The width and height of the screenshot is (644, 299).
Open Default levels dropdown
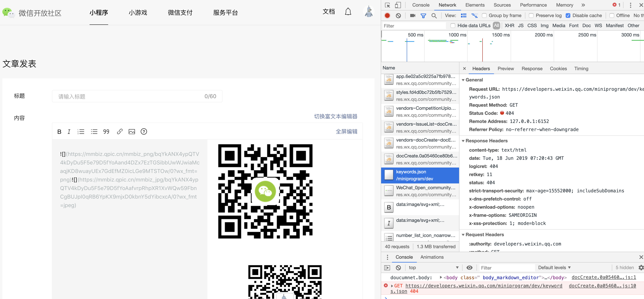pos(554,268)
